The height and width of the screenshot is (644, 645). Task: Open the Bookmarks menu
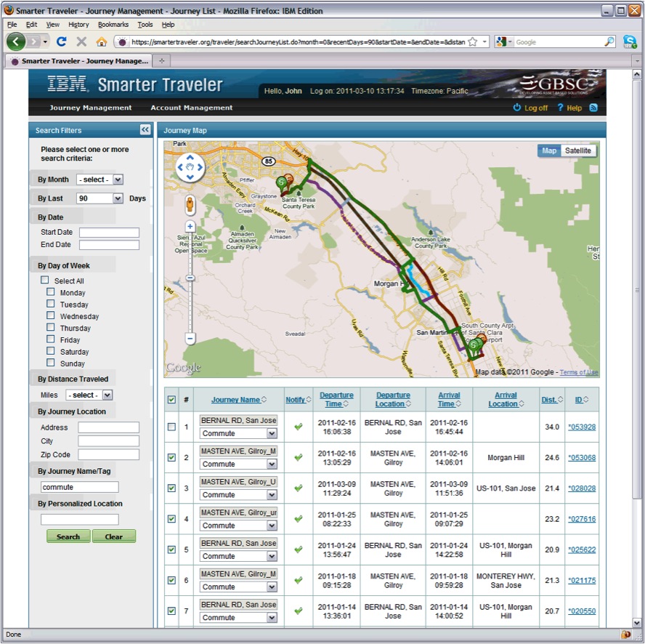[113, 25]
